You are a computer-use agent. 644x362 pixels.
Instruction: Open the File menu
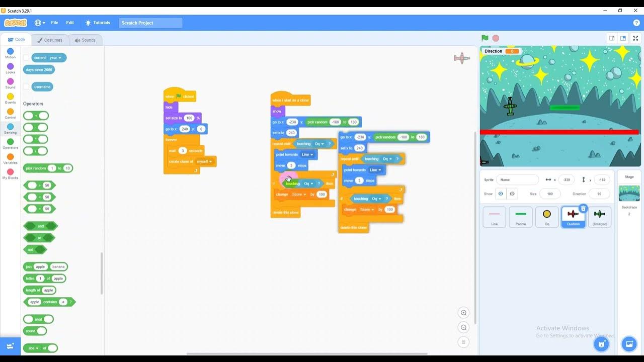point(54,23)
